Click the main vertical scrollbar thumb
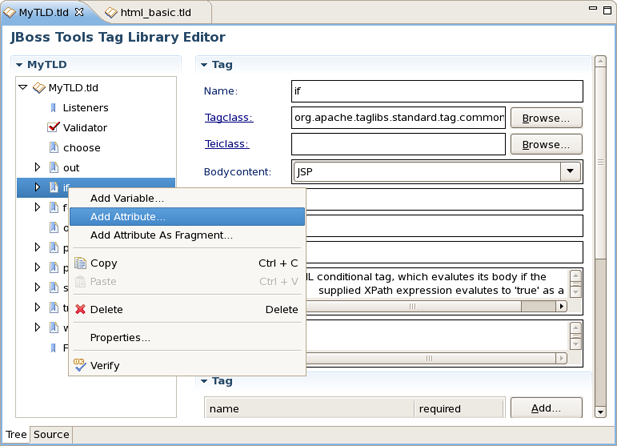 click(x=600, y=162)
